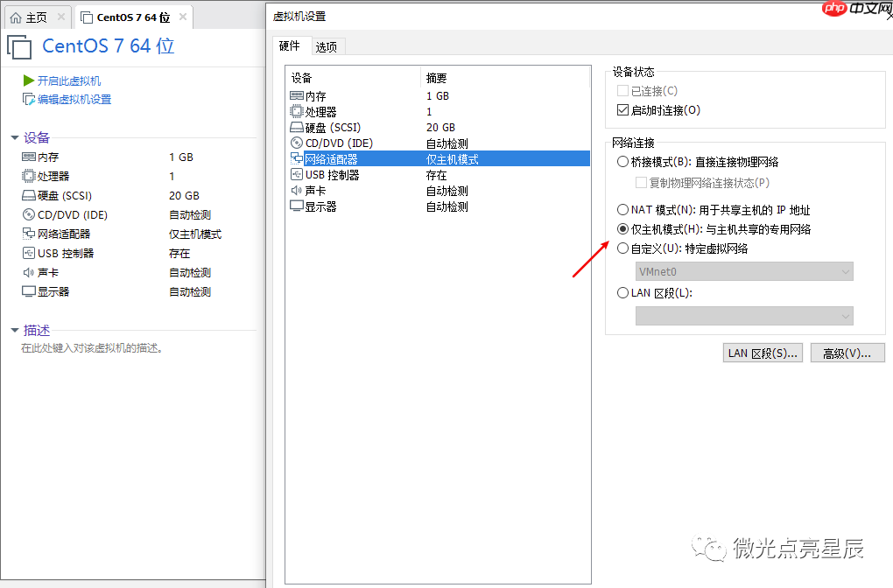Click 自动检测 summary for 显示器 in settings dialog
Image resolution: width=893 pixels, height=588 pixels.
(447, 206)
